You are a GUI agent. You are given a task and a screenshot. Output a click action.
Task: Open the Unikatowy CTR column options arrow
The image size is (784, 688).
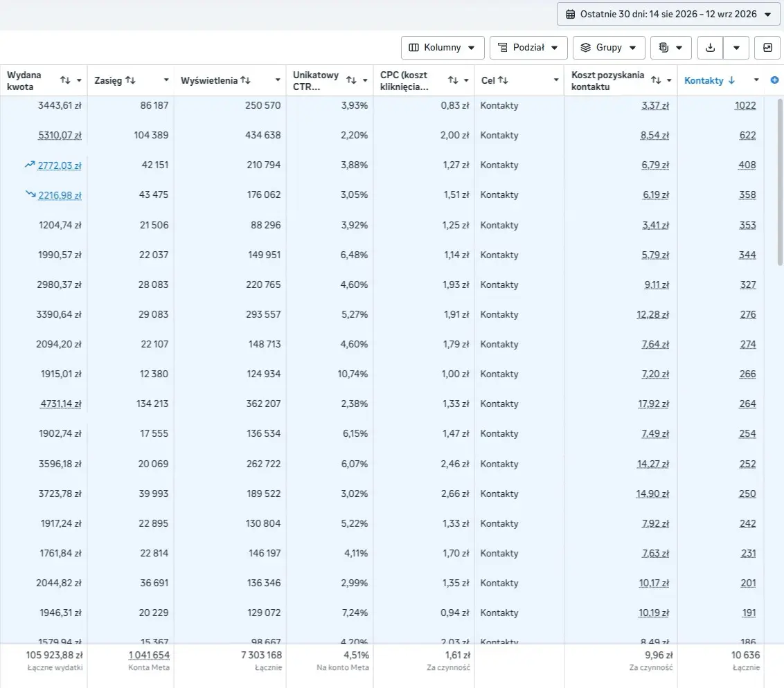point(365,80)
